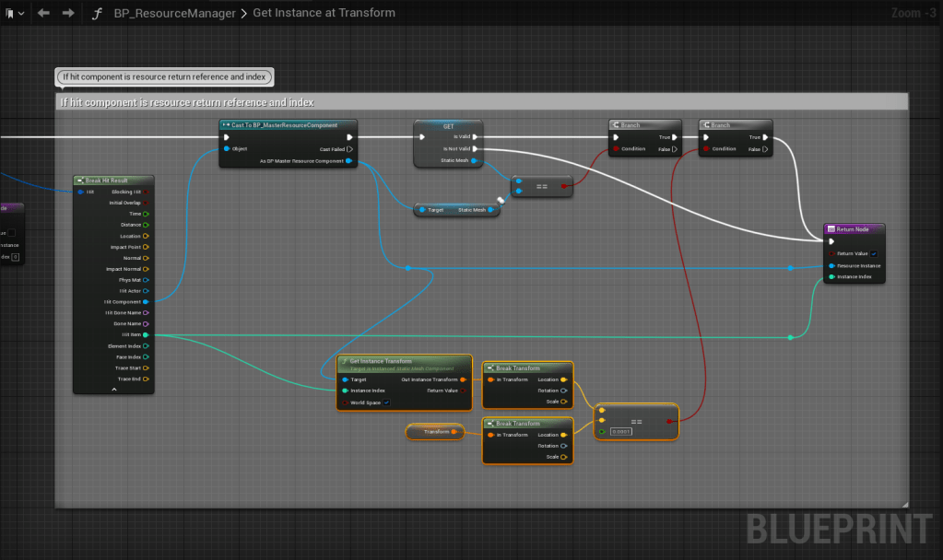The image size is (943, 560).
Task: Open the bookmarks icon in the top-left corner
Action: pos(10,13)
